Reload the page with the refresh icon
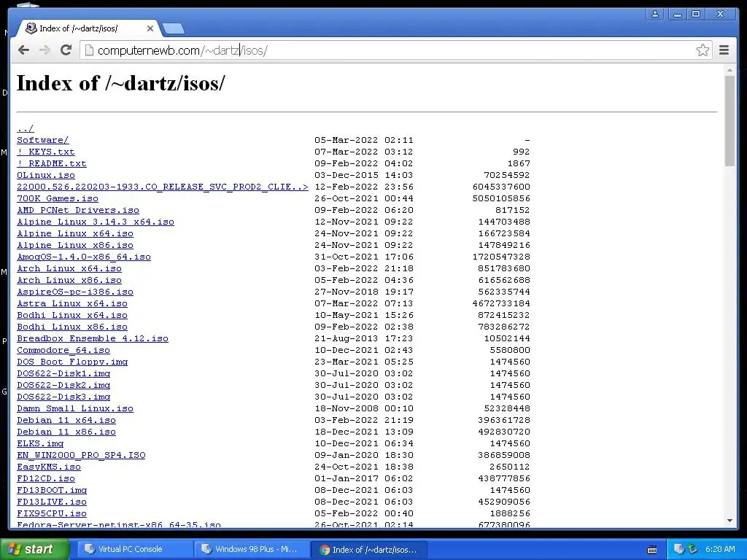 coord(66,50)
